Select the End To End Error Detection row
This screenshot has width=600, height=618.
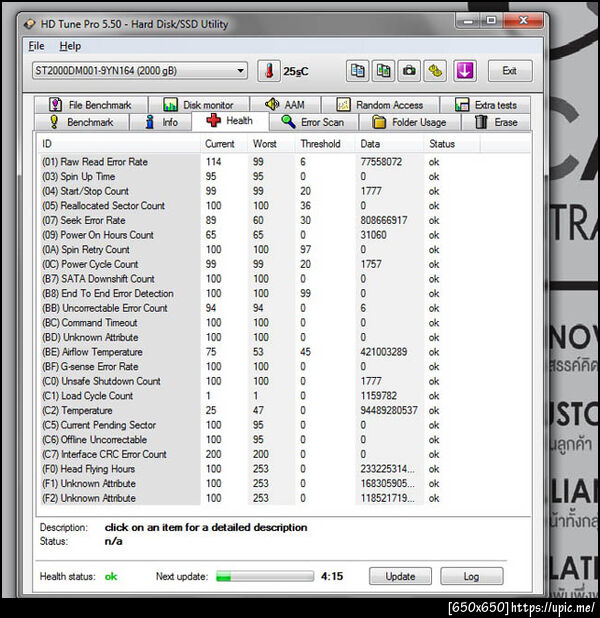(260, 293)
